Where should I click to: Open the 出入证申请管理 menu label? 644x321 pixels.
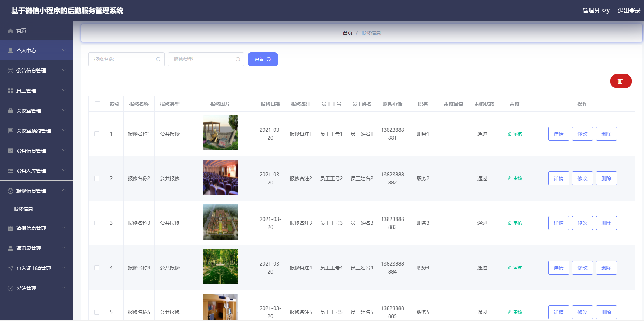(34, 268)
